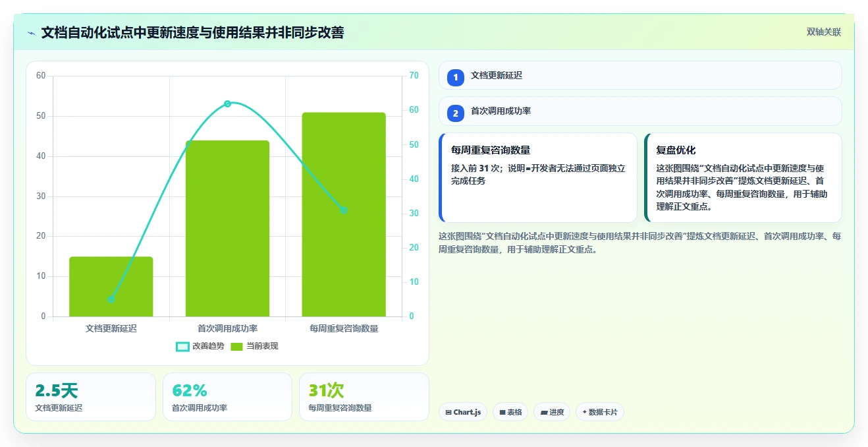
Task: Click the x-axis label 每周重复咨询数量
Action: [344, 328]
